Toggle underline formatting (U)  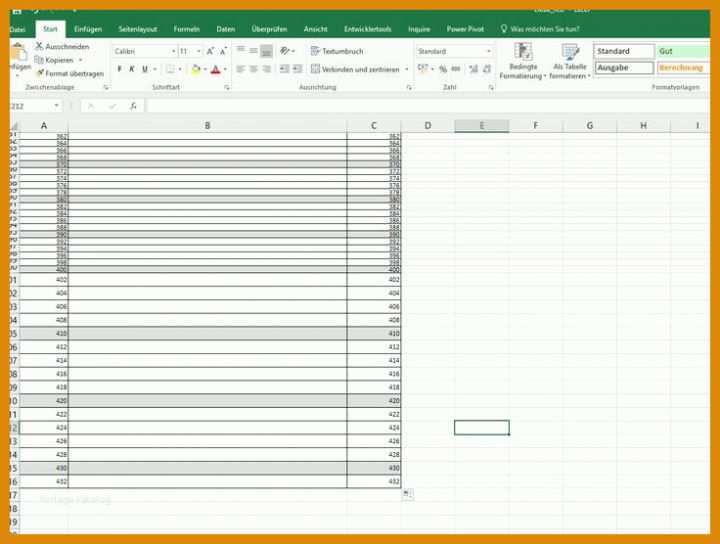tap(145, 69)
